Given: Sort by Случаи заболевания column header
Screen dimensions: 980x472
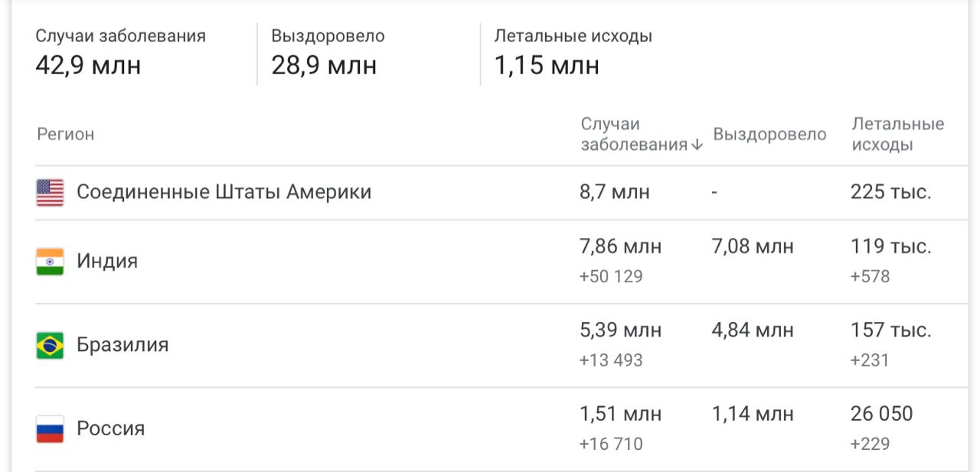Looking at the screenshot, I should tap(634, 135).
